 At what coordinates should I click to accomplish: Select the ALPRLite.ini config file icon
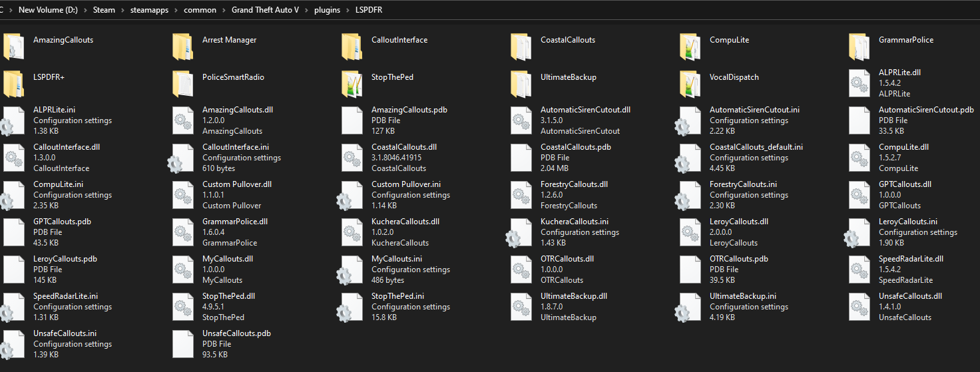click(13, 120)
